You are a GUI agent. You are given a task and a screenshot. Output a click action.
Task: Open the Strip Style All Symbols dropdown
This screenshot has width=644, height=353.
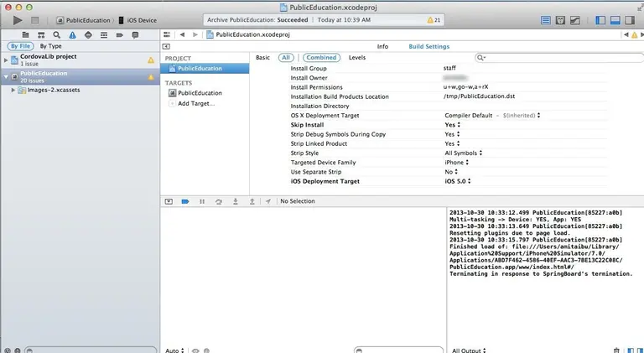[463, 153]
